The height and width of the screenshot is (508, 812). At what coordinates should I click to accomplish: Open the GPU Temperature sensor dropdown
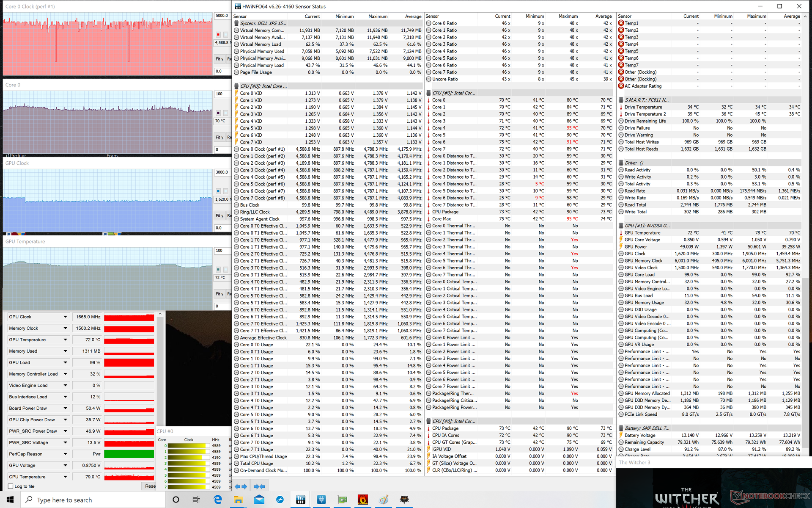click(x=65, y=340)
